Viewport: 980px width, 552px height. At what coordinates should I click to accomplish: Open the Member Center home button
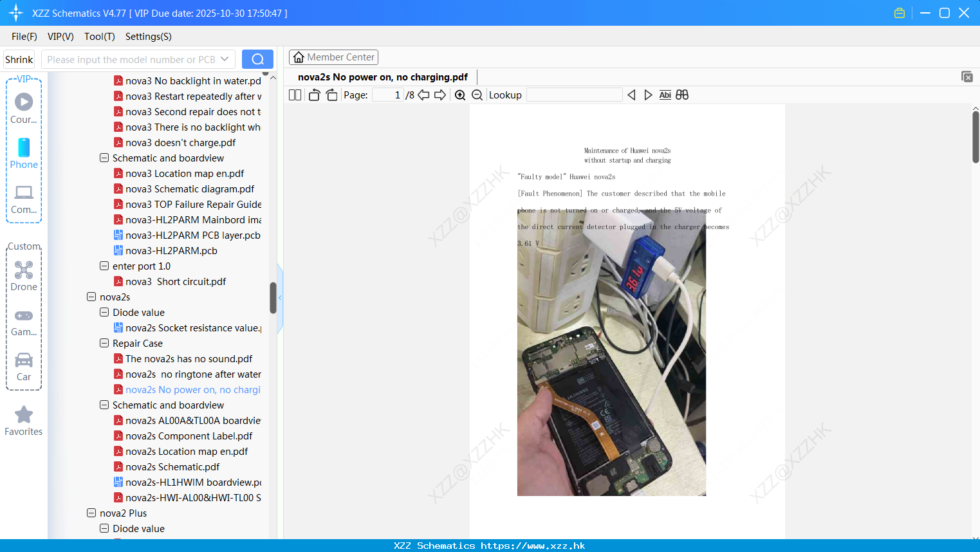point(333,57)
